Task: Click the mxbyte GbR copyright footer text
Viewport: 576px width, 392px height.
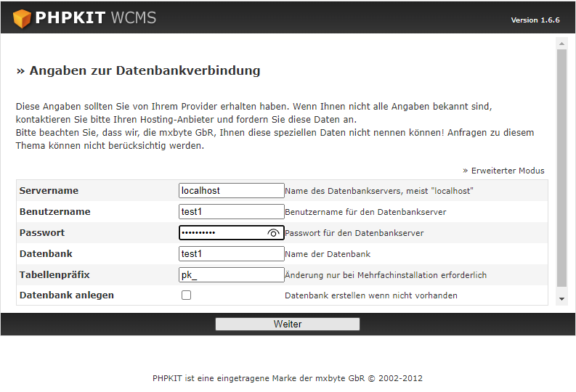Action: click(288, 378)
